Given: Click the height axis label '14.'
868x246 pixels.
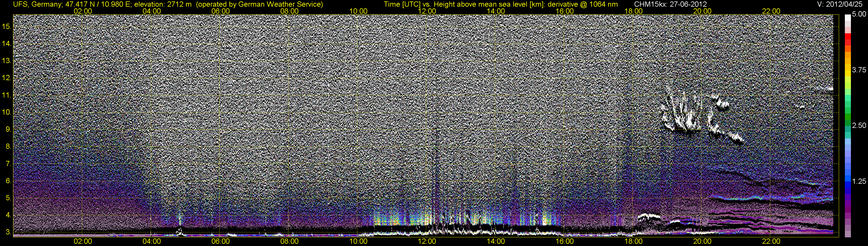Looking at the screenshot, I should point(6,44).
